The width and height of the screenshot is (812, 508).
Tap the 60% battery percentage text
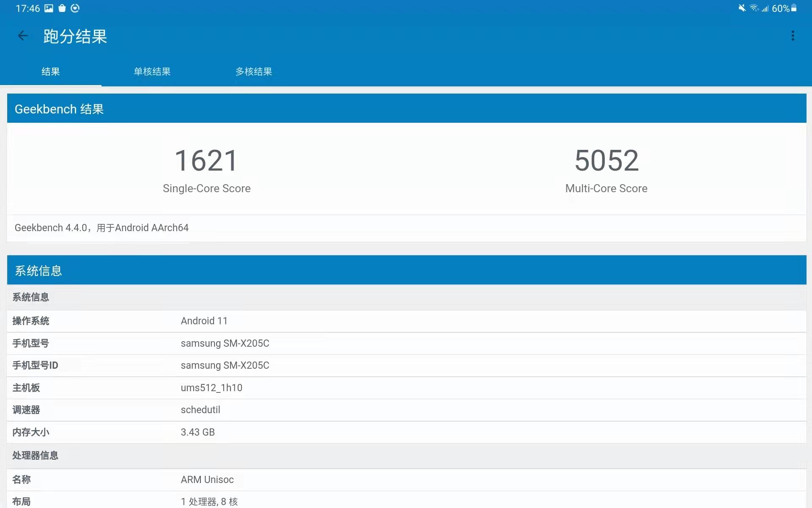tap(781, 8)
